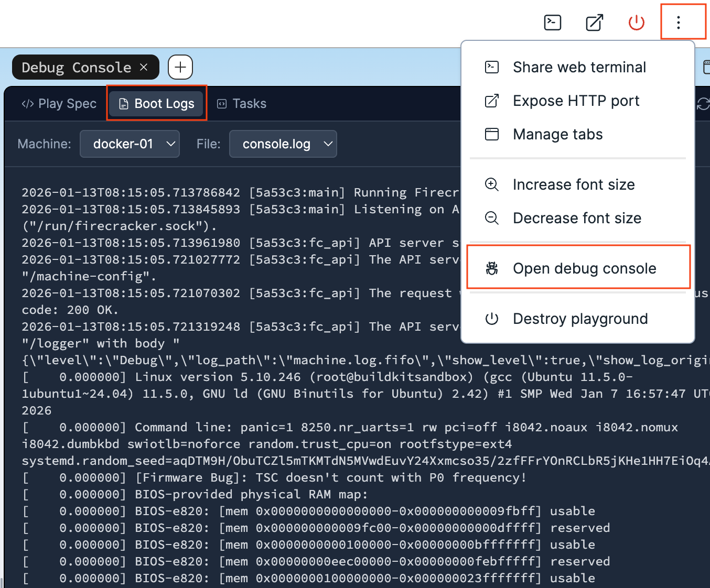The image size is (710, 588).
Task: Select Open debug console option
Action: click(x=584, y=268)
